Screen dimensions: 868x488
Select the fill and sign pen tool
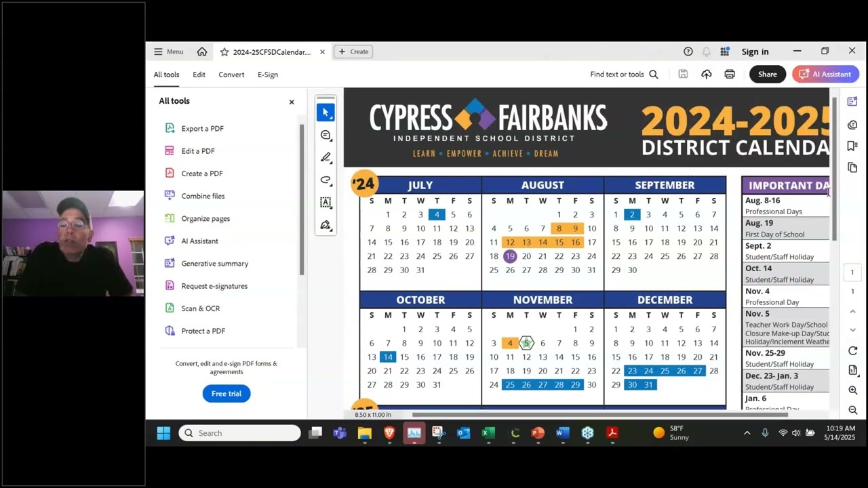pos(325,225)
